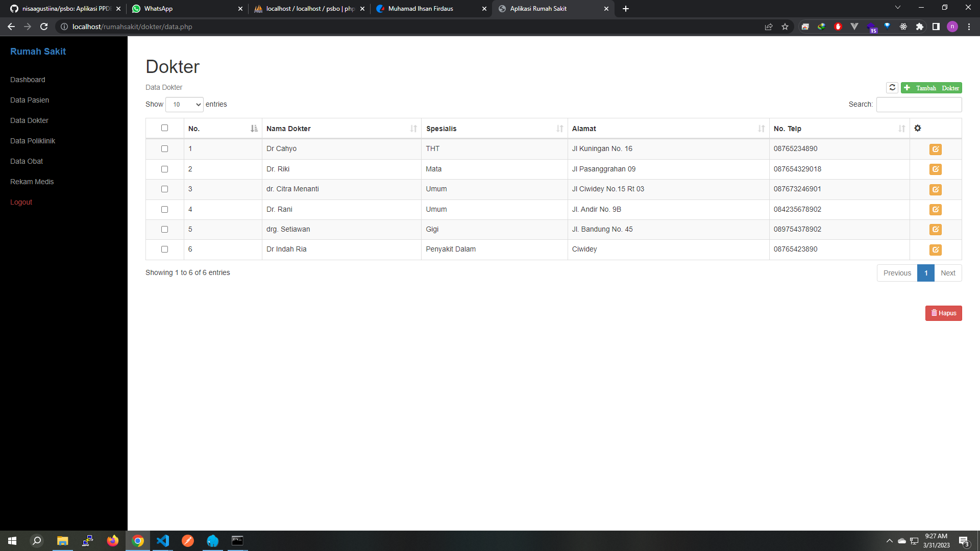This screenshot has height=551, width=980.
Task: Open Data Dokter in the sidebar
Action: click(x=29, y=120)
